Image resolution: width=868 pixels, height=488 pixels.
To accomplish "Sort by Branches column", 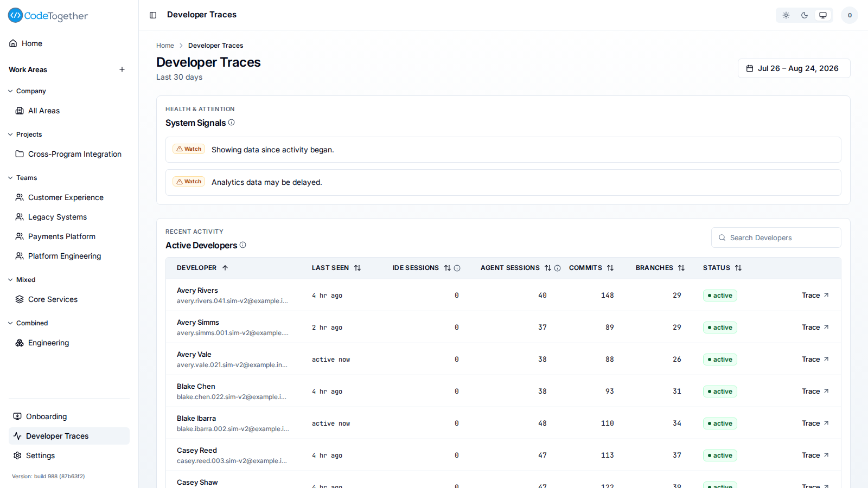I will (x=660, y=268).
